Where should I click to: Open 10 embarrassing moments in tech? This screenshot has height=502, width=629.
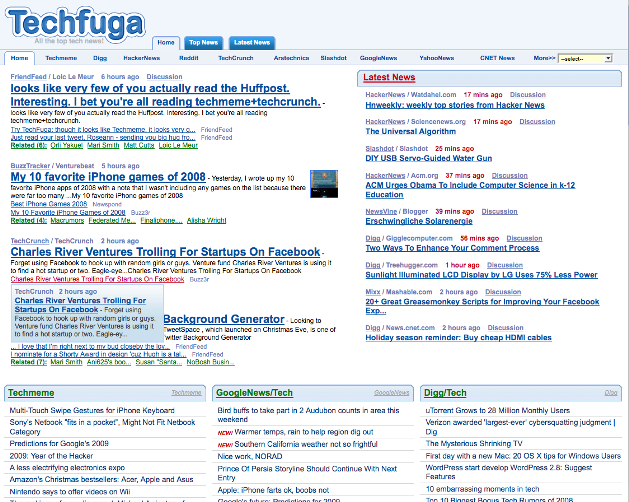pyautogui.click(x=482, y=489)
